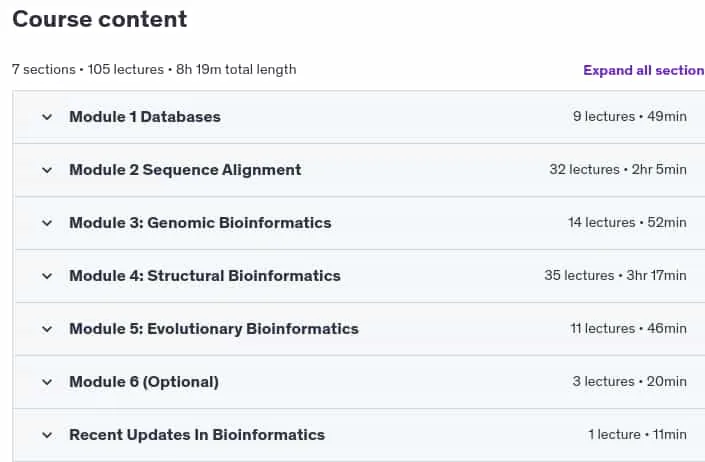This screenshot has width=705, height=462.
Task: Click 32 lectures • 2hr 5min label
Action: pos(618,169)
